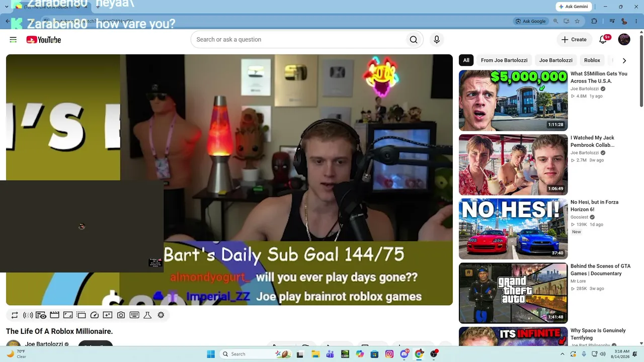Screen dimensions: 644x362
Task: Open GTA Games Documentary thumbnail
Action: [x=513, y=293]
